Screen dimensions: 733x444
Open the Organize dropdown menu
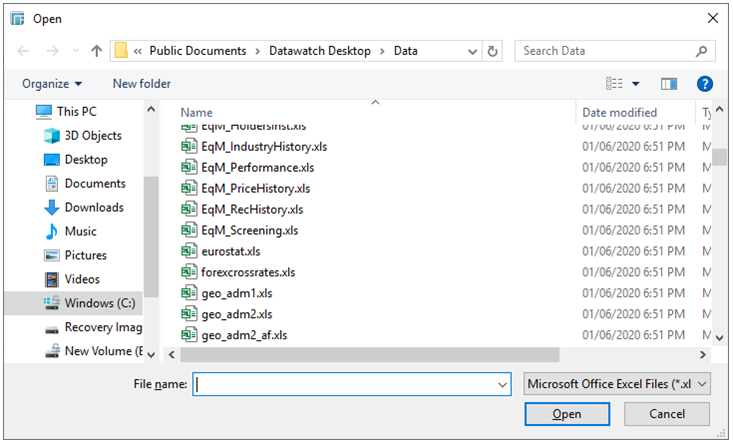(x=52, y=84)
